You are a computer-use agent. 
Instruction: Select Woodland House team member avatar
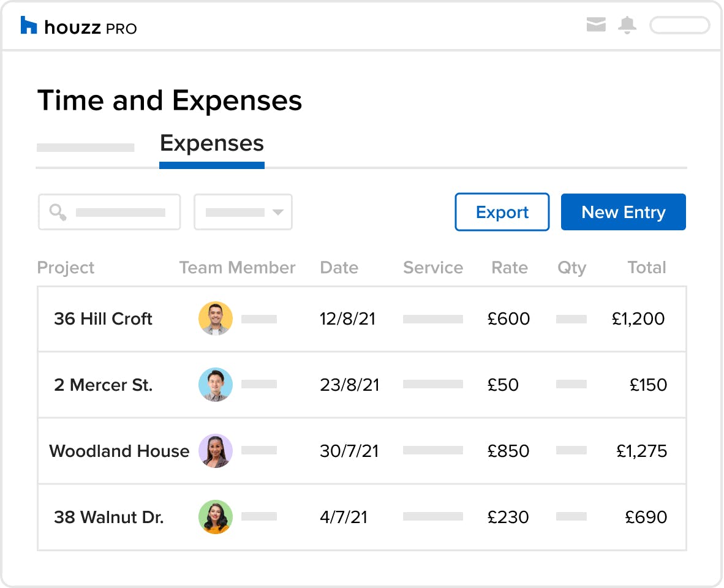(x=216, y=451)
